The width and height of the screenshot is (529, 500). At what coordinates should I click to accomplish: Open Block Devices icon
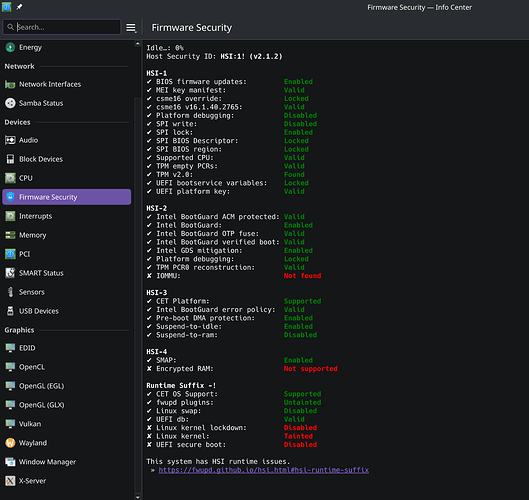tap(10, 159)
